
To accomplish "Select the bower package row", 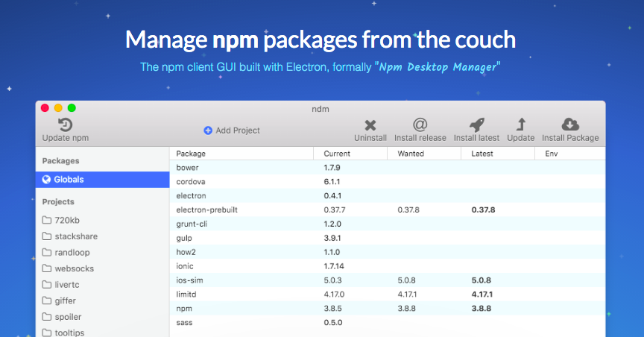I will (388, 167).
